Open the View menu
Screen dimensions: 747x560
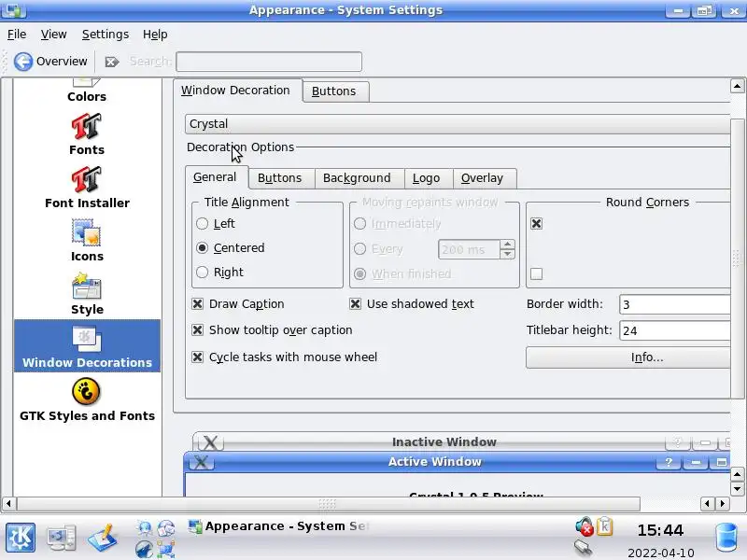click(53, 35)
